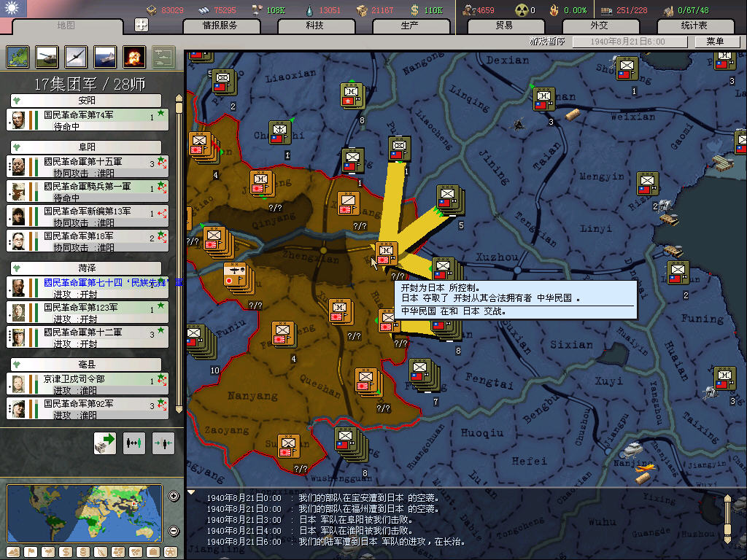Click the green arrow deploy unit icon
The image size is (747, 560).
105,443
